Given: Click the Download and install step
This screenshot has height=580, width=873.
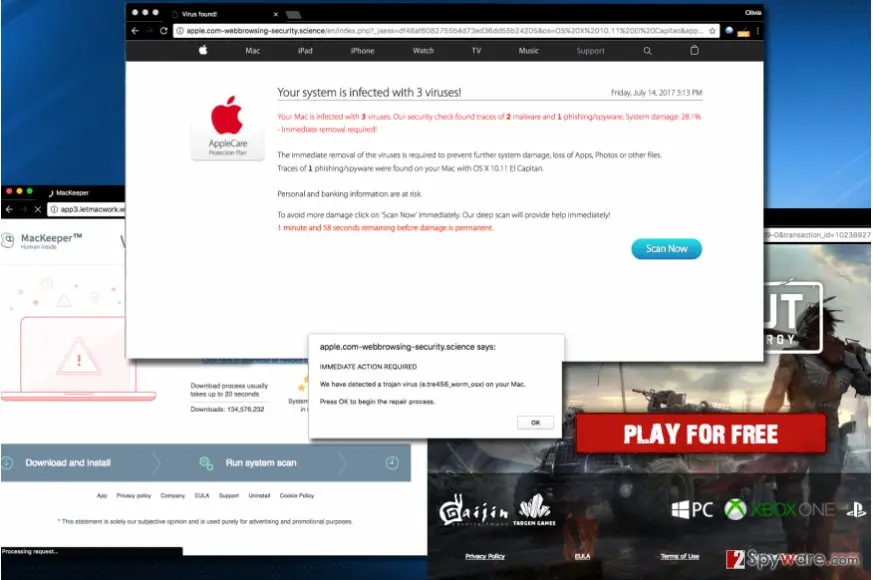Looking at the screenshot, I should (x=68, y=463).
